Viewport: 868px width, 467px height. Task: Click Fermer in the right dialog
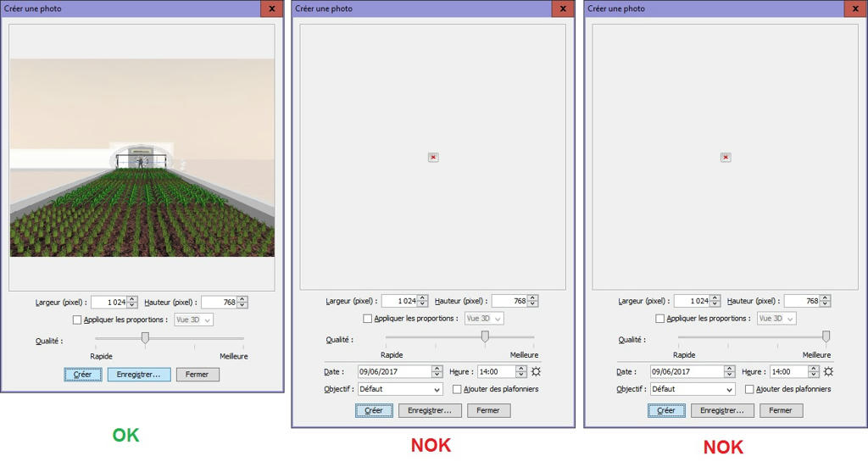tap(781, 410)
